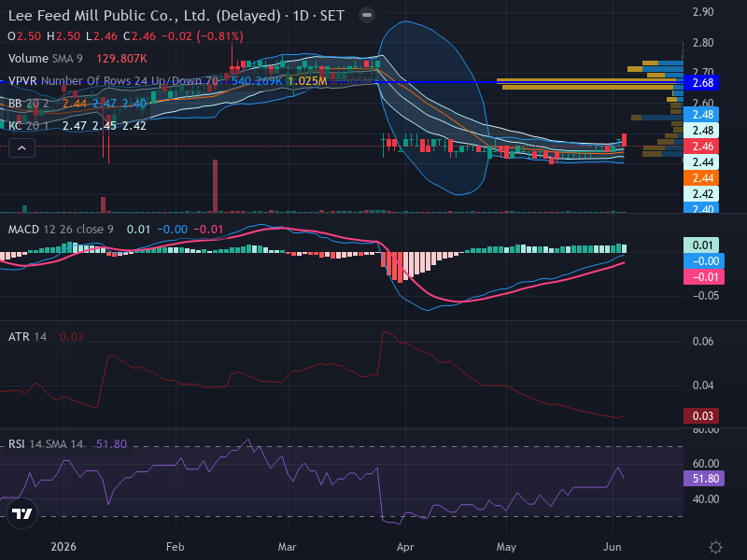Click the orange 2.44 price label
The height and width of the screenshot is (560, 747).
(703, 178)
